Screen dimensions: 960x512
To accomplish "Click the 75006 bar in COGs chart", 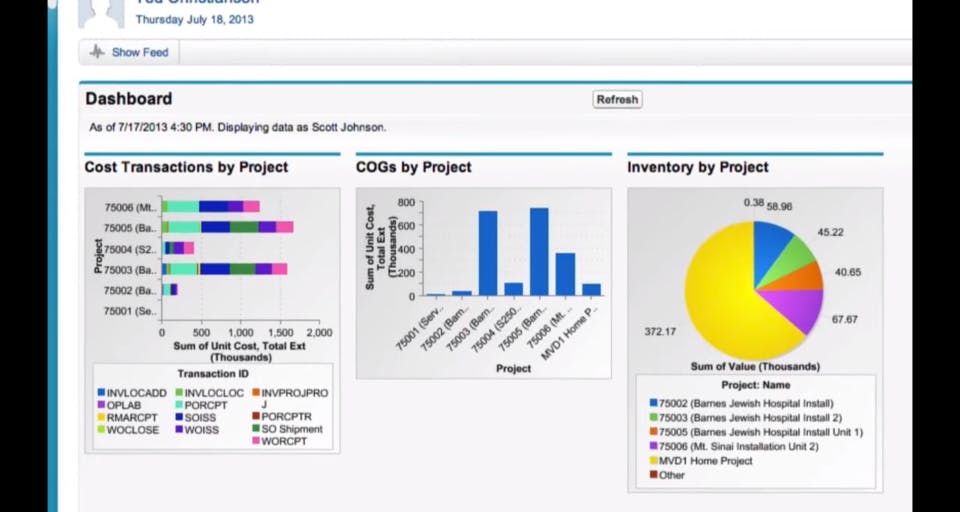I will point(565,274).
